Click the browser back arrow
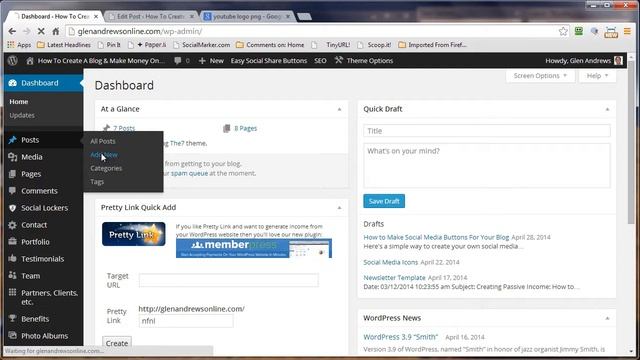 pos(12,31)
